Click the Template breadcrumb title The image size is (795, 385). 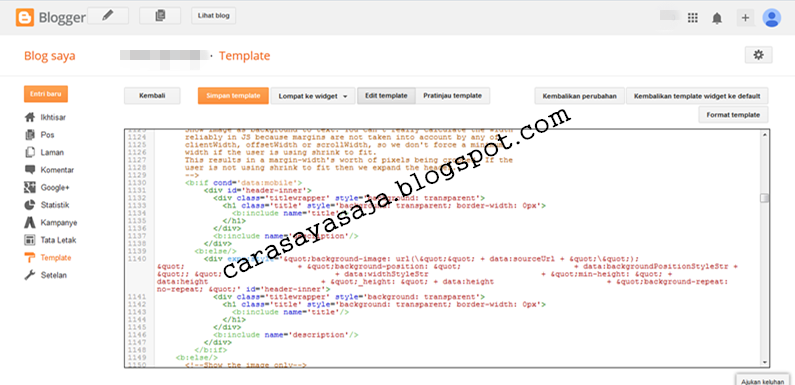(244, 56)
